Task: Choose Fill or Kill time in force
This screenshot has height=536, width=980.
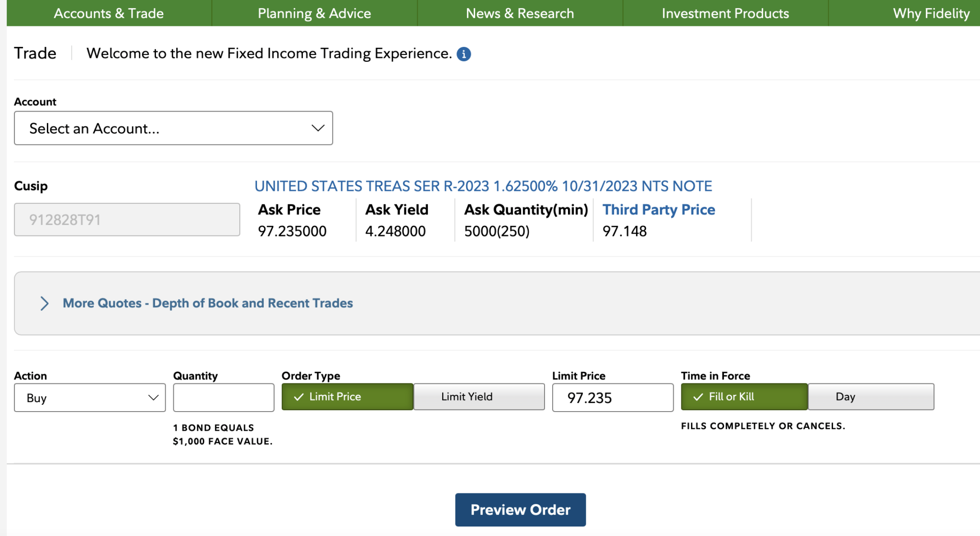Action: [x=744, y=397]
